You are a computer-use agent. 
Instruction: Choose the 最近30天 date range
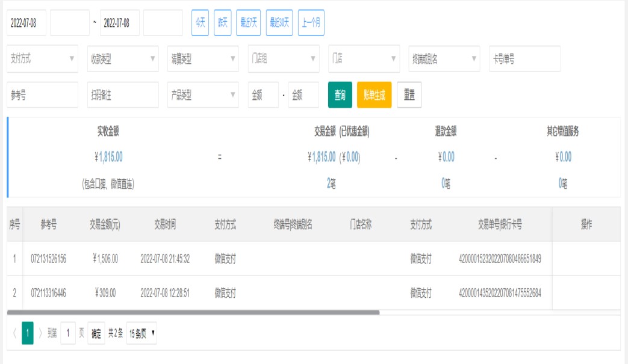(x=279, y=23)
